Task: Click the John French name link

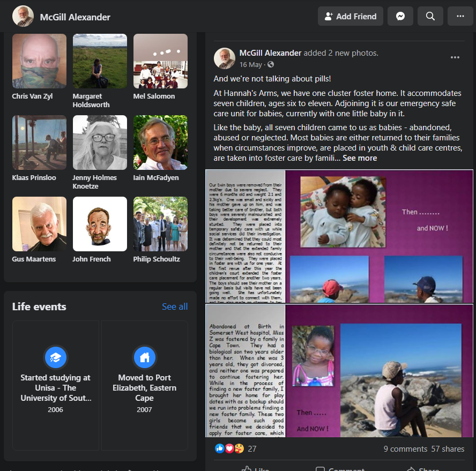Action: coord(91,259)
